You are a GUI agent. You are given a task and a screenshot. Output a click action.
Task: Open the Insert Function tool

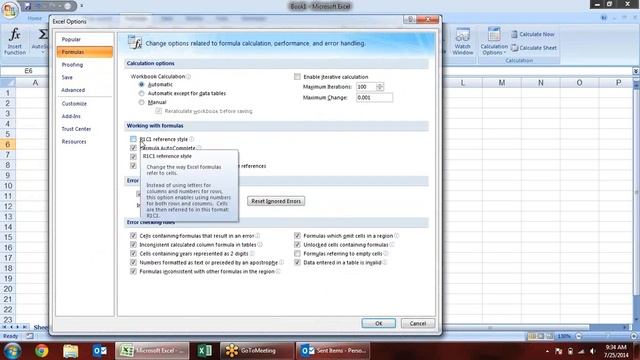15,41
